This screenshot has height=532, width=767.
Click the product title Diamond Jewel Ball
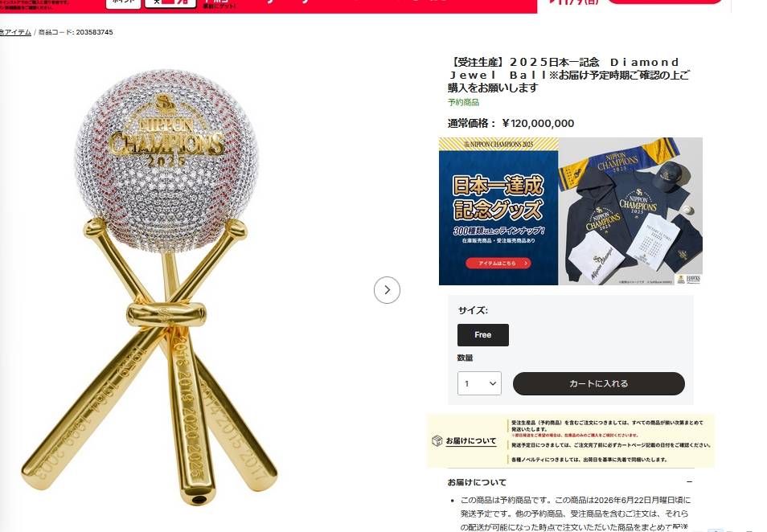(x=569, y=75)
